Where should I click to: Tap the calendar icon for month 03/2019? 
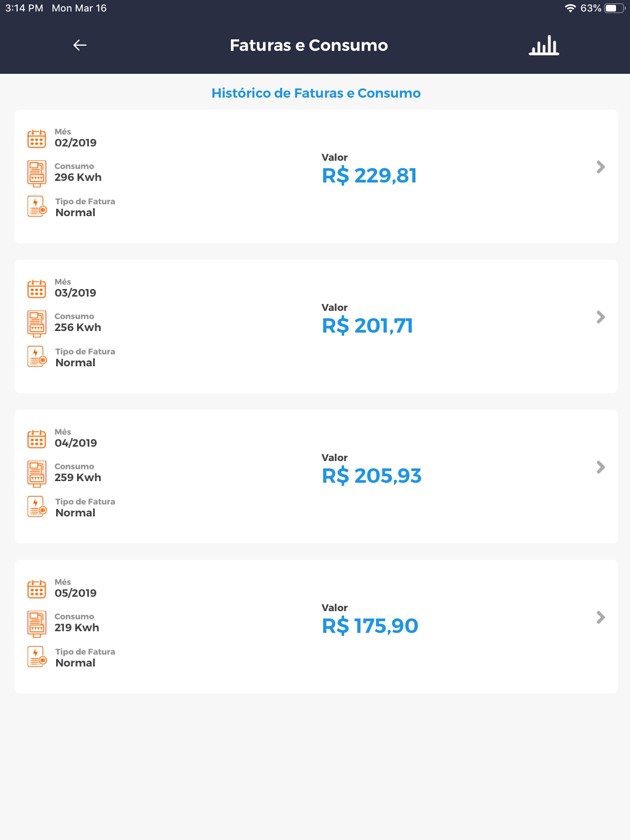[37, 289]
